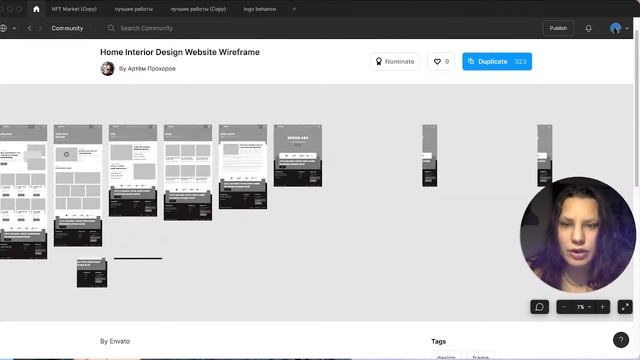Screen dimensions: 640x360
Task: Focus the Search Community field
Action: click(146, 28)
